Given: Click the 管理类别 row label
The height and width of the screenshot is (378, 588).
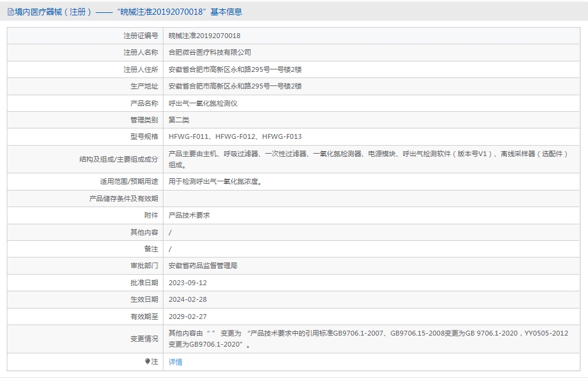Looking at the screenshot, I should (x=144, y=120).
